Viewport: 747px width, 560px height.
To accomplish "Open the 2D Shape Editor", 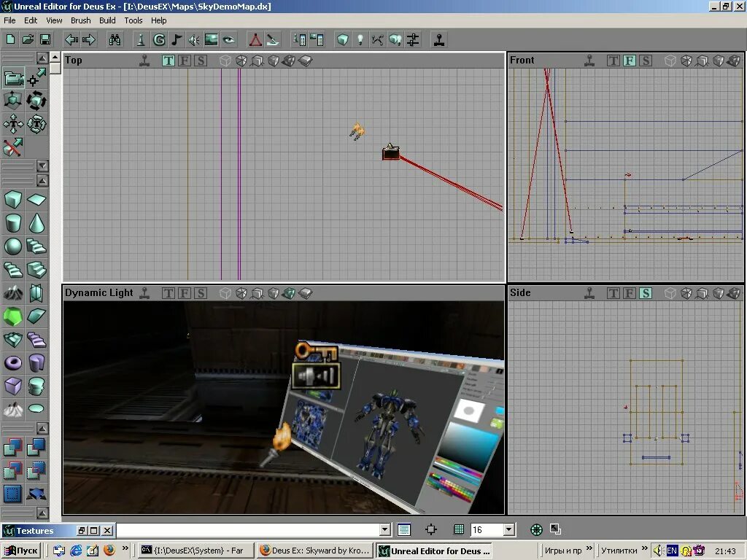I will click(x=255, y=39).
